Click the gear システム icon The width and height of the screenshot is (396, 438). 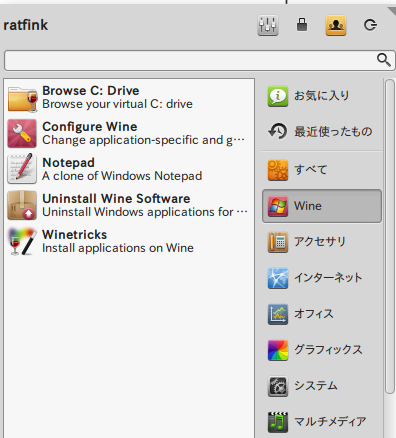(x=278, y=386)
